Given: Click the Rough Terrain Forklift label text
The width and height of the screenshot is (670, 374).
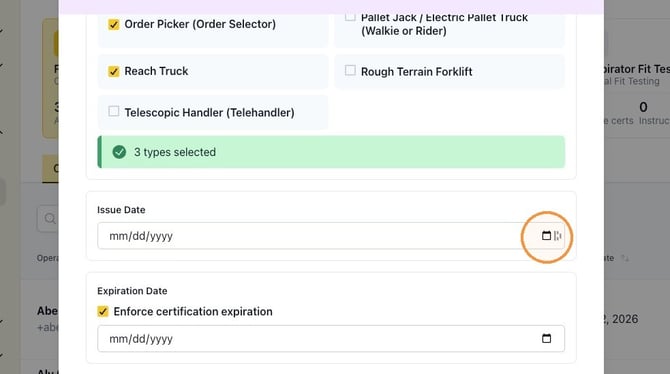Looking at the screenshot, I should tap(417, 72).
